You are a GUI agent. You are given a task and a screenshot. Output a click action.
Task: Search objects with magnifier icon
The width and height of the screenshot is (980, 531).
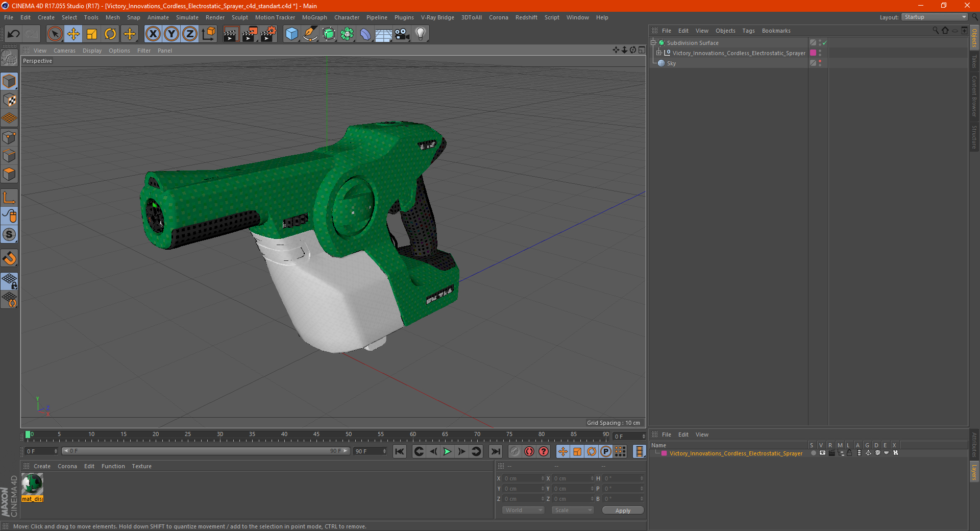pos(935,31)
